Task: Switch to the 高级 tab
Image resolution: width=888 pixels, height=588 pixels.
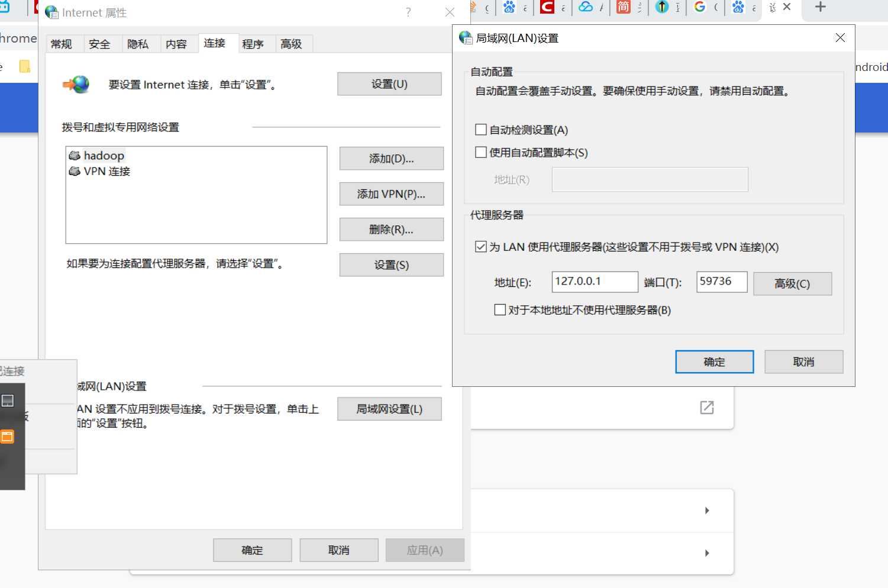Action: 292,44
